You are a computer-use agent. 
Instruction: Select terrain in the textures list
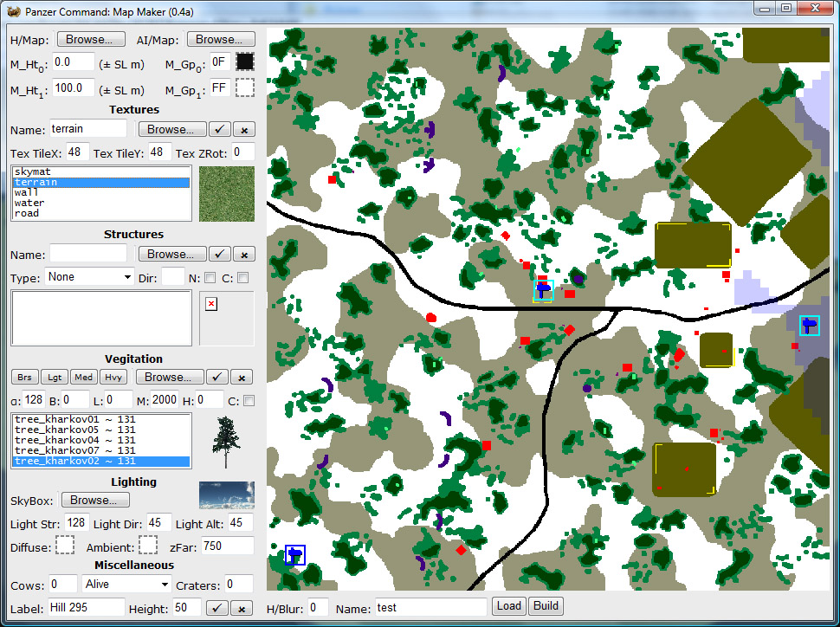101,182
